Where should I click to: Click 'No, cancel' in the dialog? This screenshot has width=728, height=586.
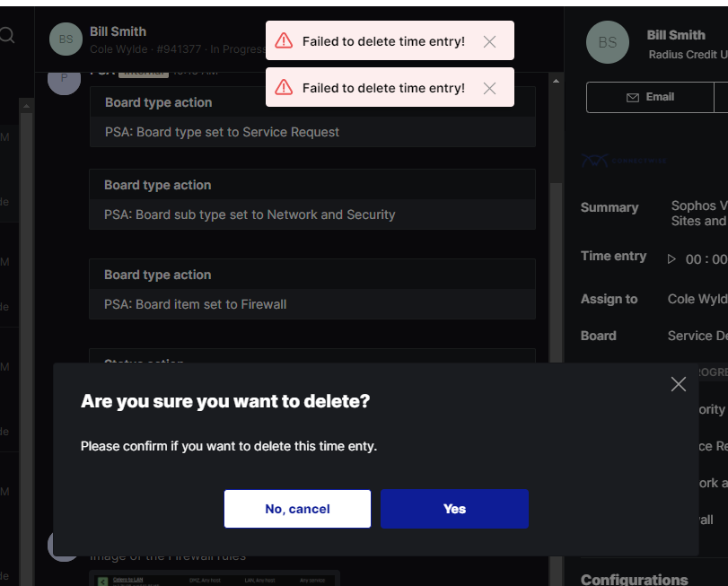tap(297, 509)
